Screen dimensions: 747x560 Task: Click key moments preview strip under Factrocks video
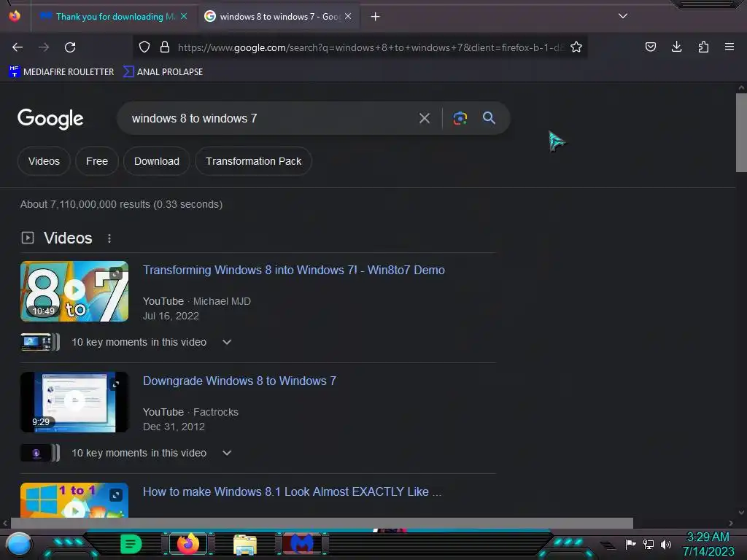[x=41, y=453]
